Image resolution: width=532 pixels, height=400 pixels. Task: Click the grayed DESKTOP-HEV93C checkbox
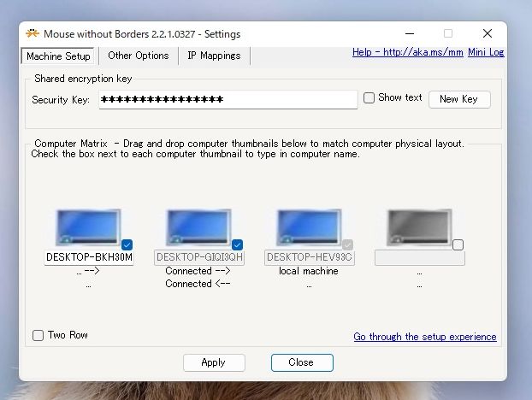(347, 244)
